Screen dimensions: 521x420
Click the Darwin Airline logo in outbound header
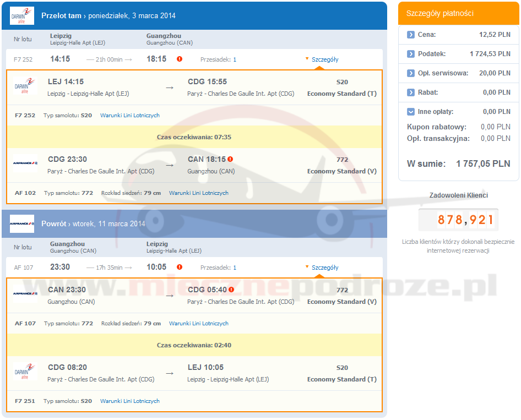pos(22,15)
